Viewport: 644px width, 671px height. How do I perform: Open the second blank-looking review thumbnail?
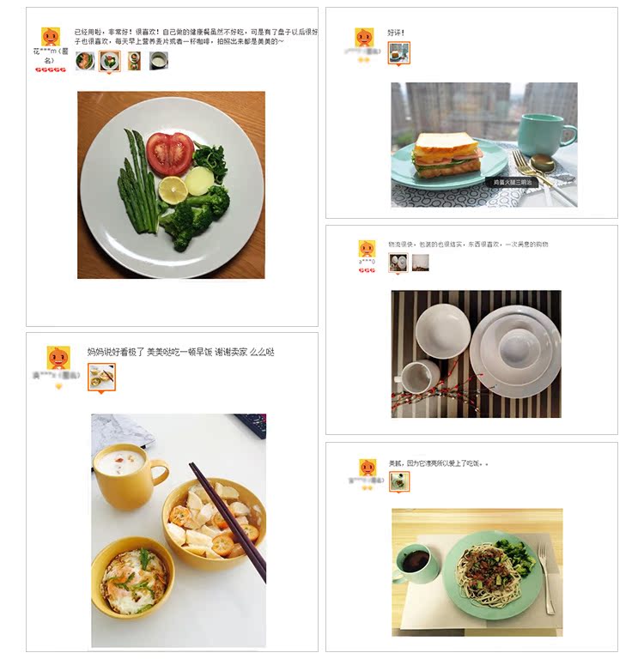pyautogui.click(x=421, y=263)
